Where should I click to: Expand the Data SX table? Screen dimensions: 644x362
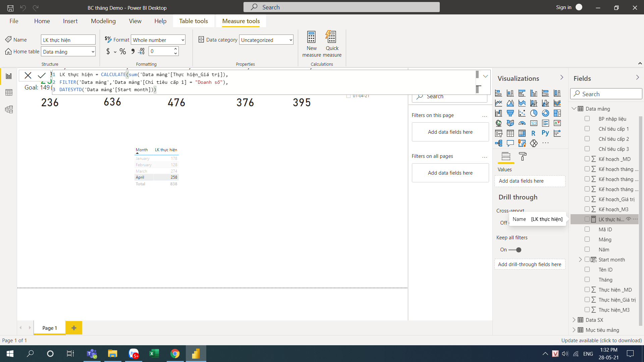coord(574,320)
